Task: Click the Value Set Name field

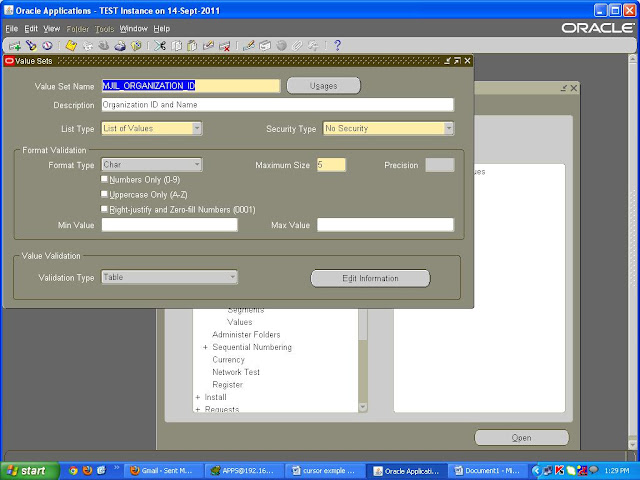Action: pyautogui.click(x=191, y=86)
